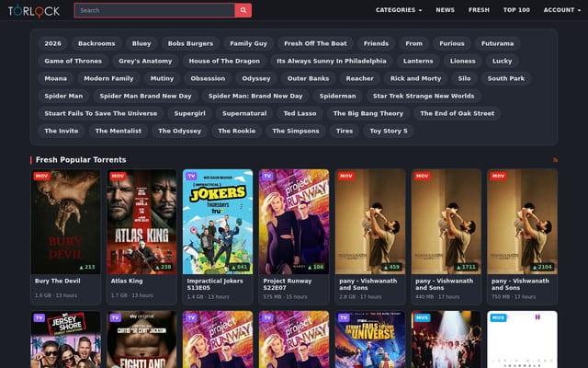The height and width of the screenshot is (368, 588).
Task: Click TV badge on Jersey Shore poster
Action: coord(39,317)
